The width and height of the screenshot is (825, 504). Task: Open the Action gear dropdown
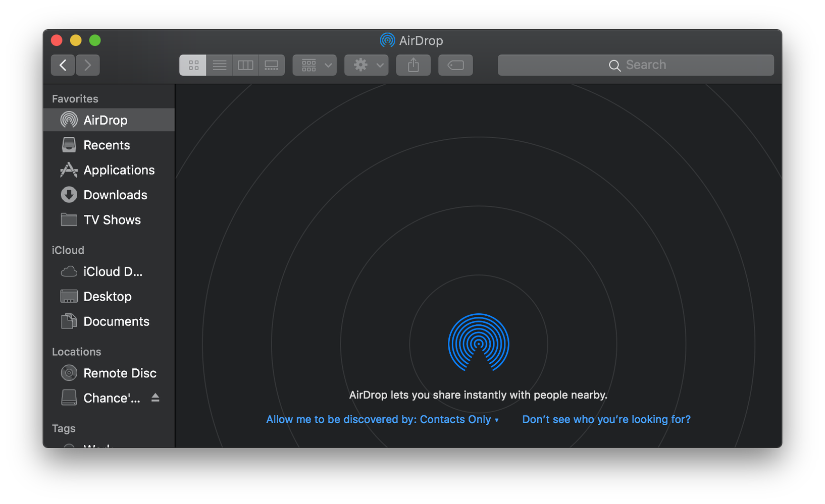pos(366,65)
